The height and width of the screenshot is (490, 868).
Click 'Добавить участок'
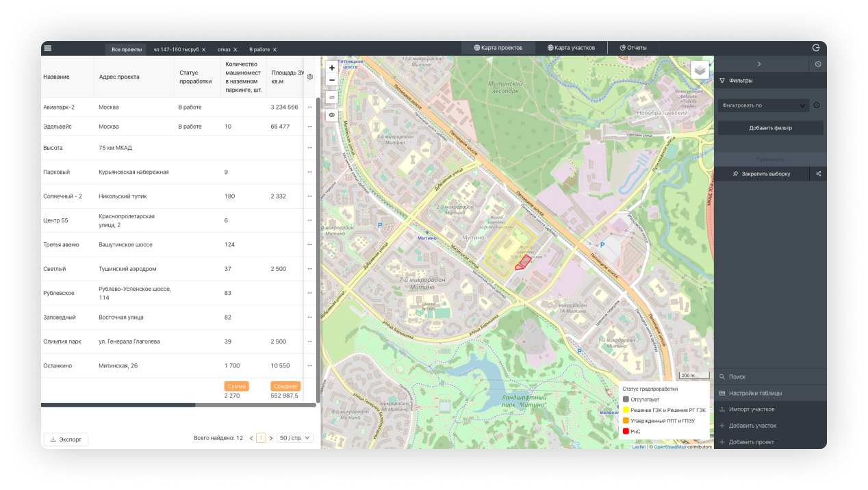(770, 426)
